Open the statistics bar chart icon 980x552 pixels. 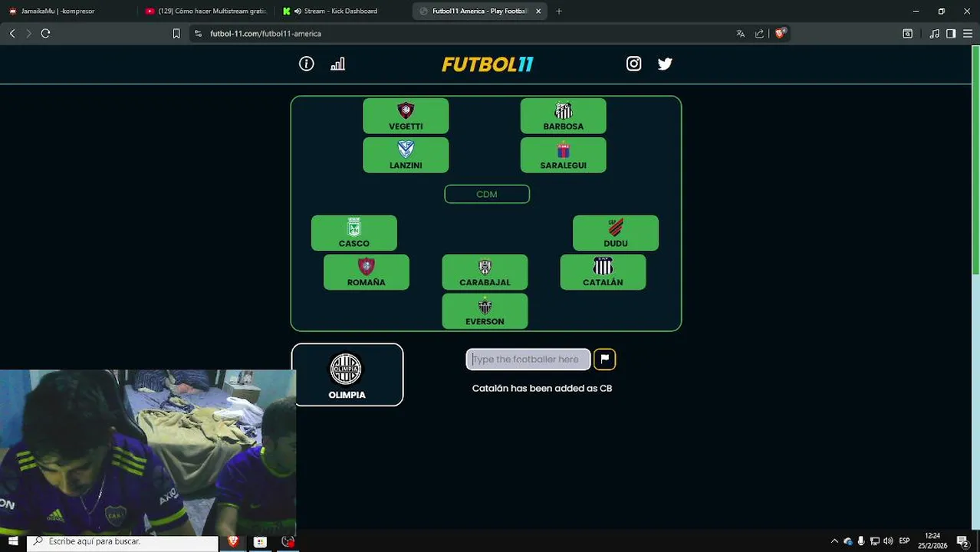337,64
